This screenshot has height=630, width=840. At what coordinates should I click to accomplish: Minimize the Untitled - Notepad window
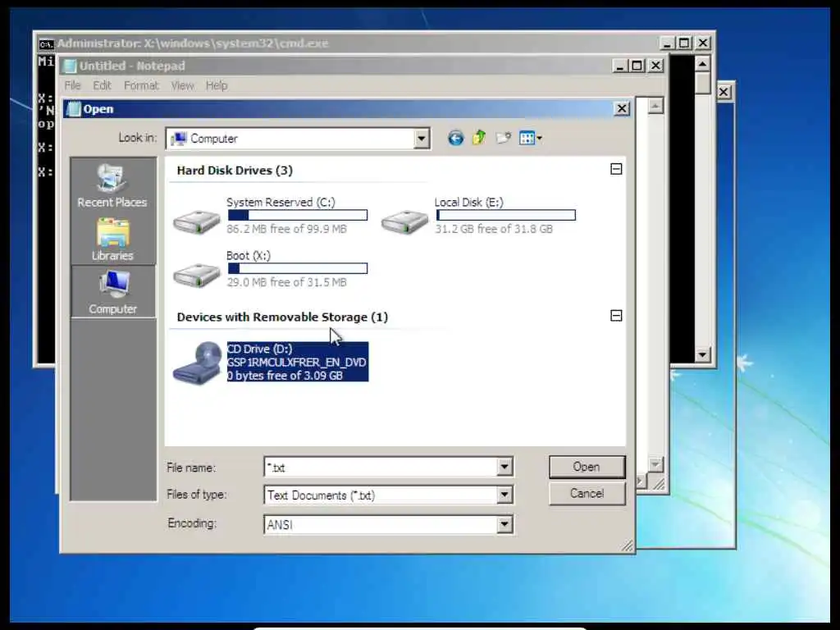[x=620, y=66]
